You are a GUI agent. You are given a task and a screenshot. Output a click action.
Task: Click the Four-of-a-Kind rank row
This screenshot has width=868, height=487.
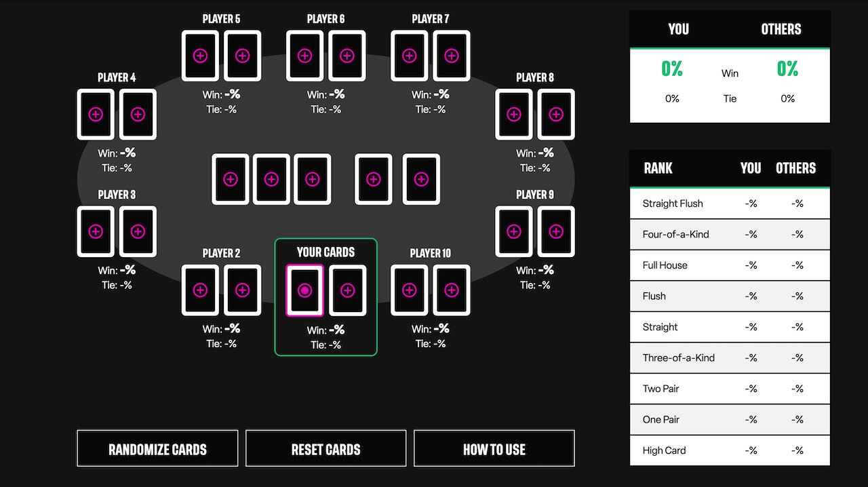pyautogui.click(x=730, y=234)
